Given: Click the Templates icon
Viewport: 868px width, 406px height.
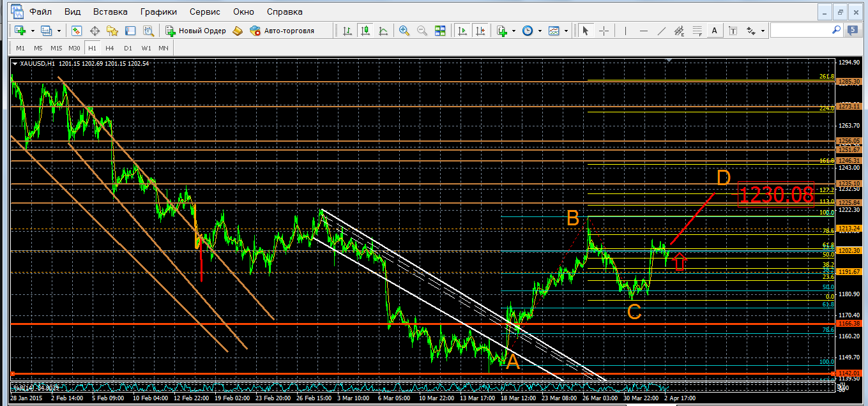Looking at the screenshot, I should tap(554, 31).
